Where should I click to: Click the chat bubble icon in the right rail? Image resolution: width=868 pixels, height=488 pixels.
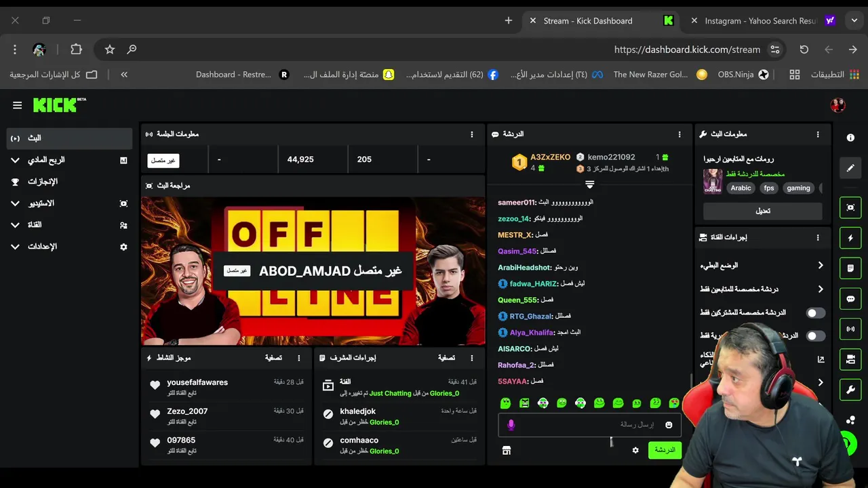(850, 299)
